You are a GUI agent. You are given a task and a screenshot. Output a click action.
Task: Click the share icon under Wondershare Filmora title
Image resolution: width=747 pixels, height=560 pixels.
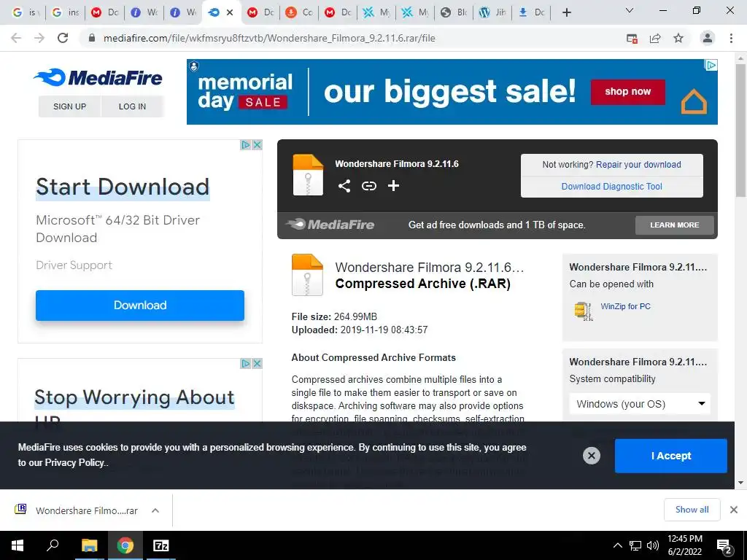(x=344, y=186)
